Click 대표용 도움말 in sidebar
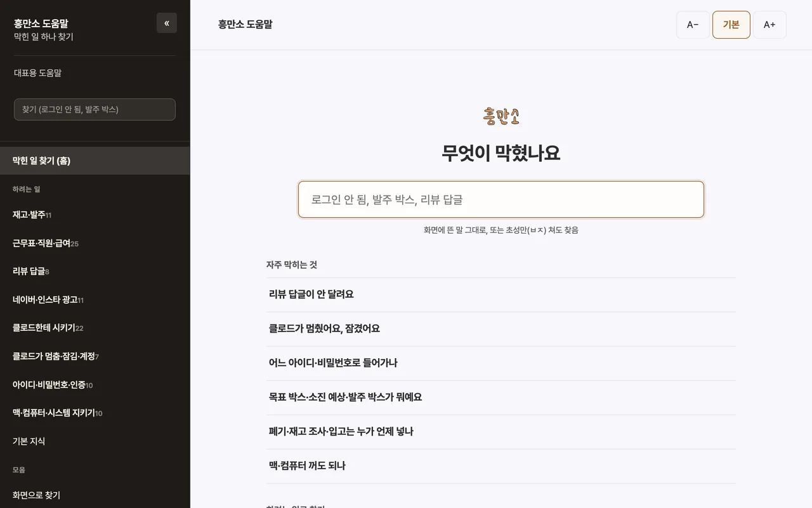Screen dimensions: 812x508 click(37, 73)
